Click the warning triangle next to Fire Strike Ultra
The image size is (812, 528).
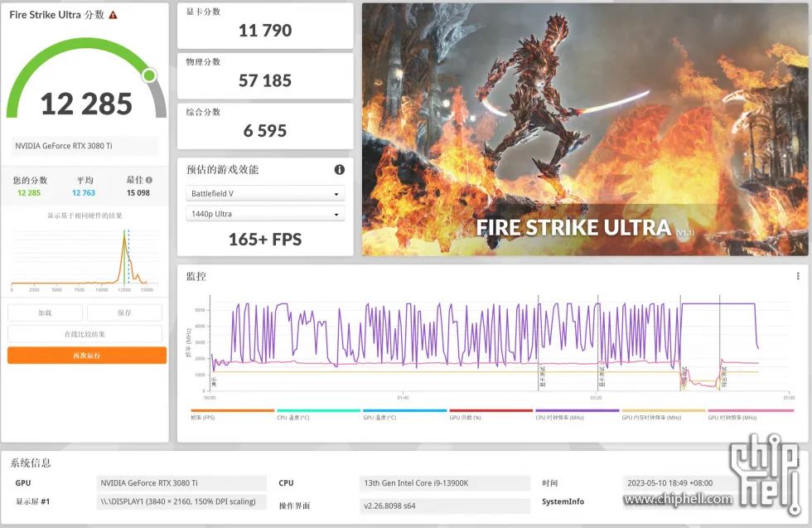(x=113, y=15)
